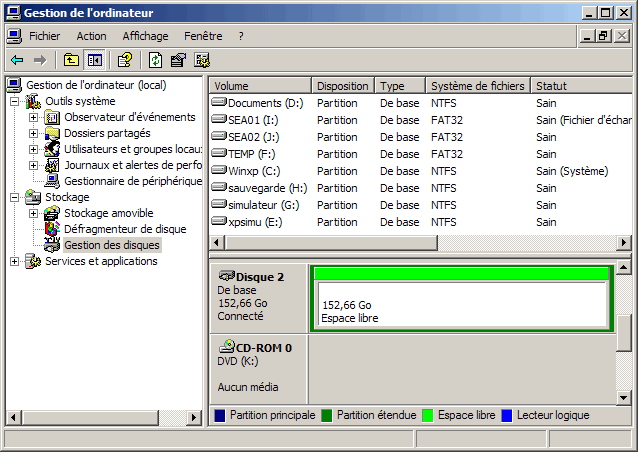Viewport: 638px width, 452px height.
Task: Click the Refresh toolbar icon
Action: [156, 60]
